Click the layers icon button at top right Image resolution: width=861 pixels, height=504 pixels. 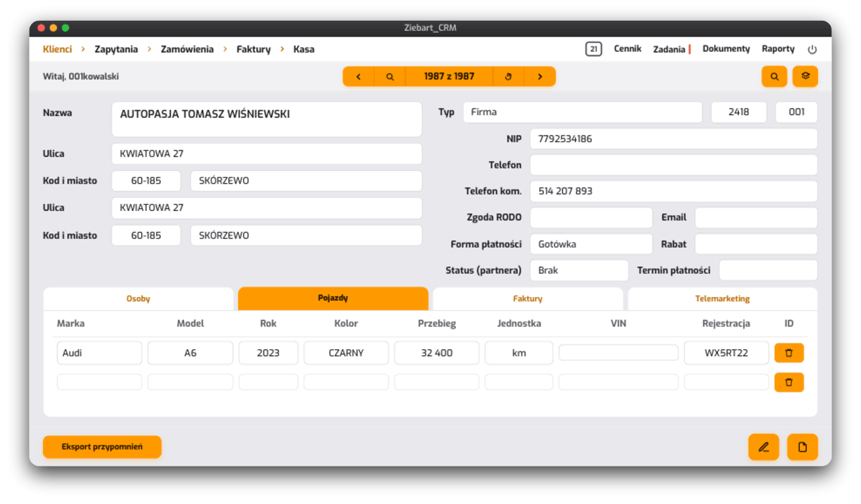tap(805, 76)
